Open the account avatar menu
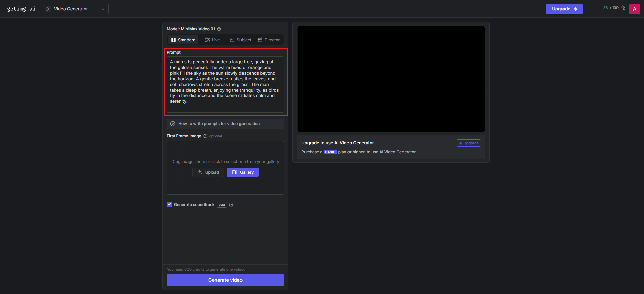 click(x=634, y=9)
